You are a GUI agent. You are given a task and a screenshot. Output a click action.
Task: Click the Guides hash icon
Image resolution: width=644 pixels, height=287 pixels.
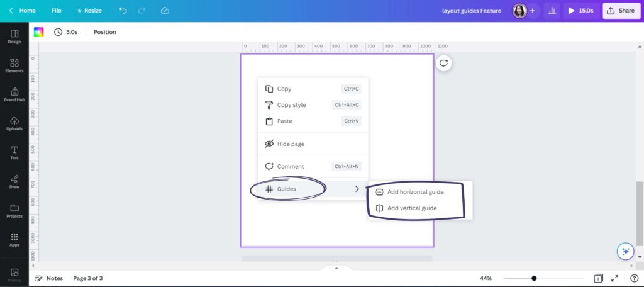269,189
